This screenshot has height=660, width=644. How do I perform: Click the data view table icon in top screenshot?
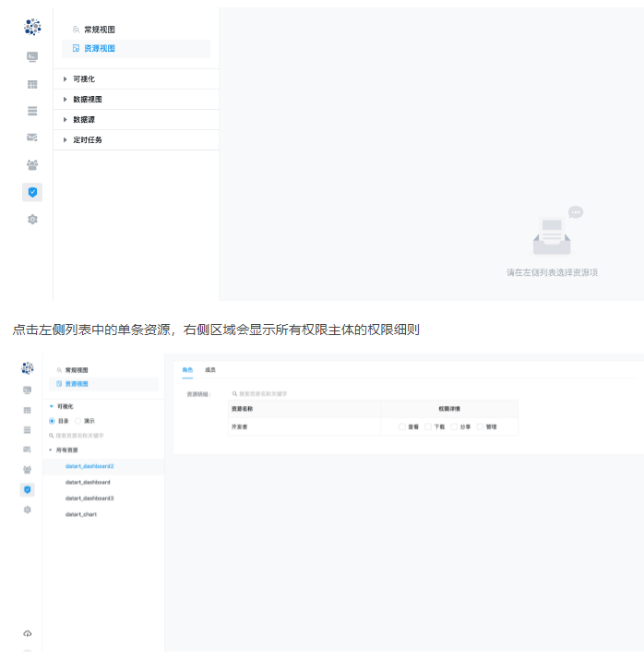click(32, 85)
